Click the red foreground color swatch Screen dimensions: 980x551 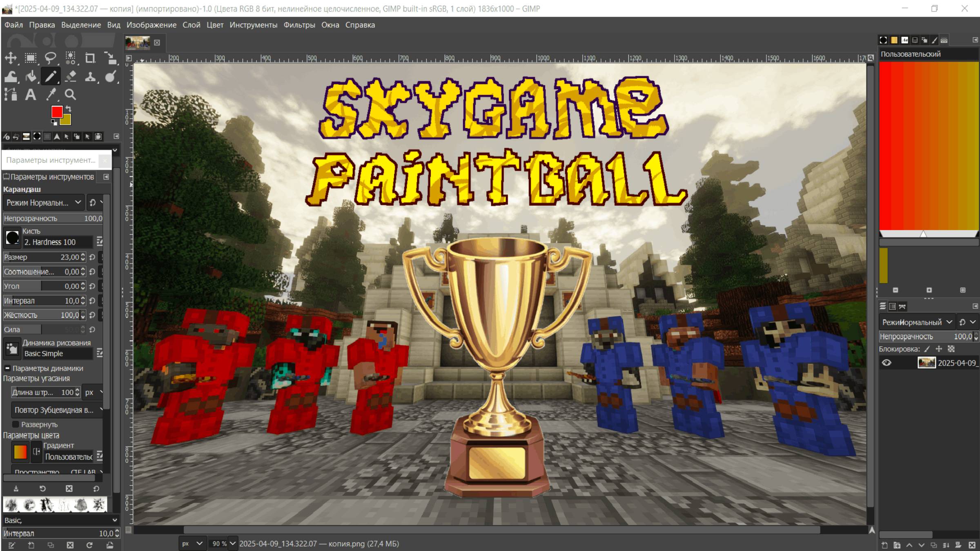pyautogui.click(x=57, y=112)
